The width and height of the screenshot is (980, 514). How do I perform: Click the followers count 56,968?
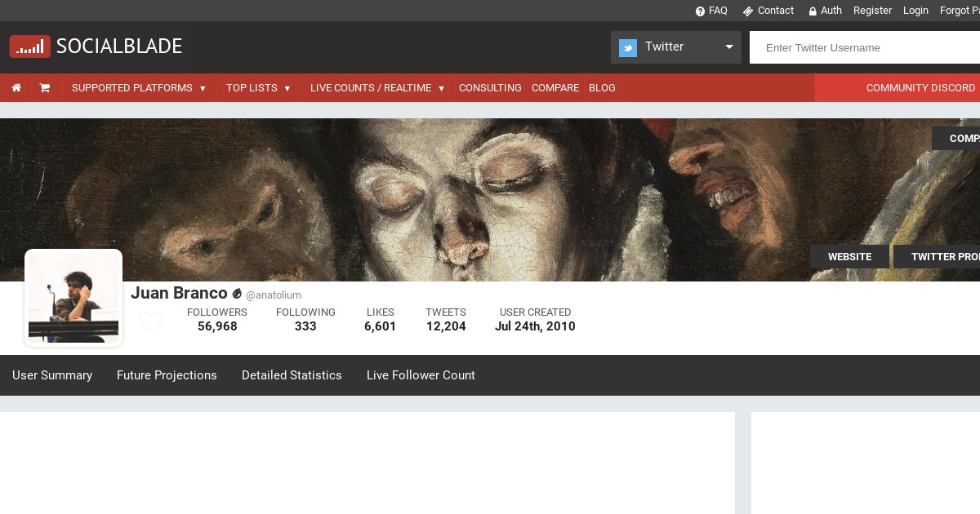coord(217,326)
